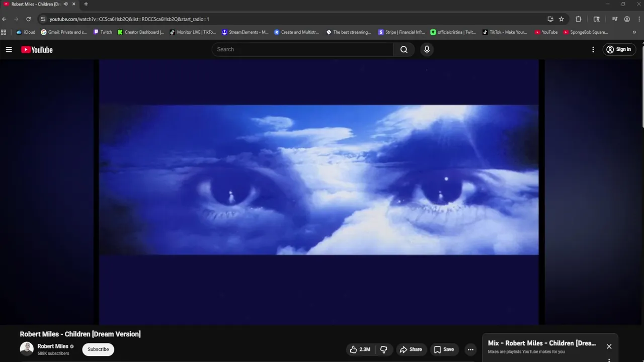Image resolution: width=644 pixels, height=362 pixels.
Task: Click the video title text
Action: pyautogui.click(x=80, y=334)
